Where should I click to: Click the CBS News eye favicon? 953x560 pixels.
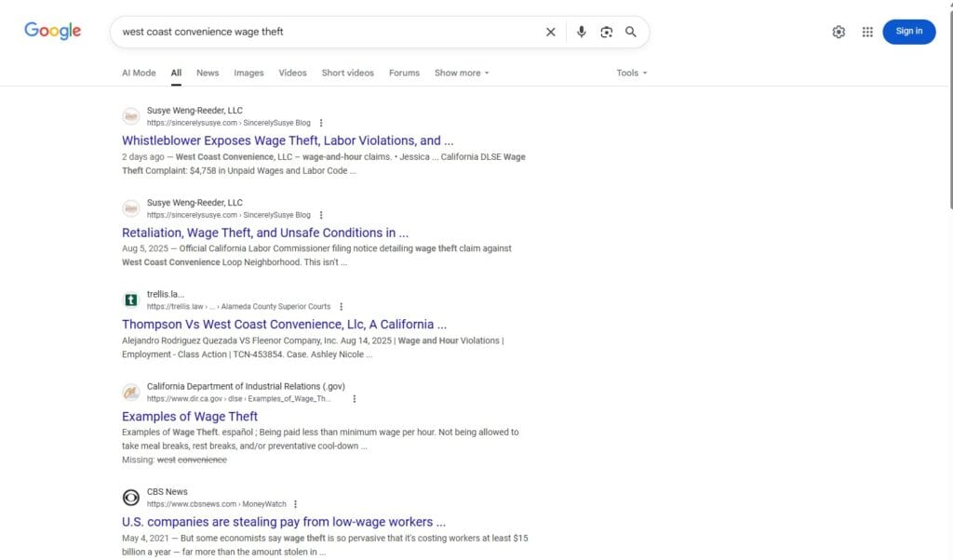(x=130, y=498)
